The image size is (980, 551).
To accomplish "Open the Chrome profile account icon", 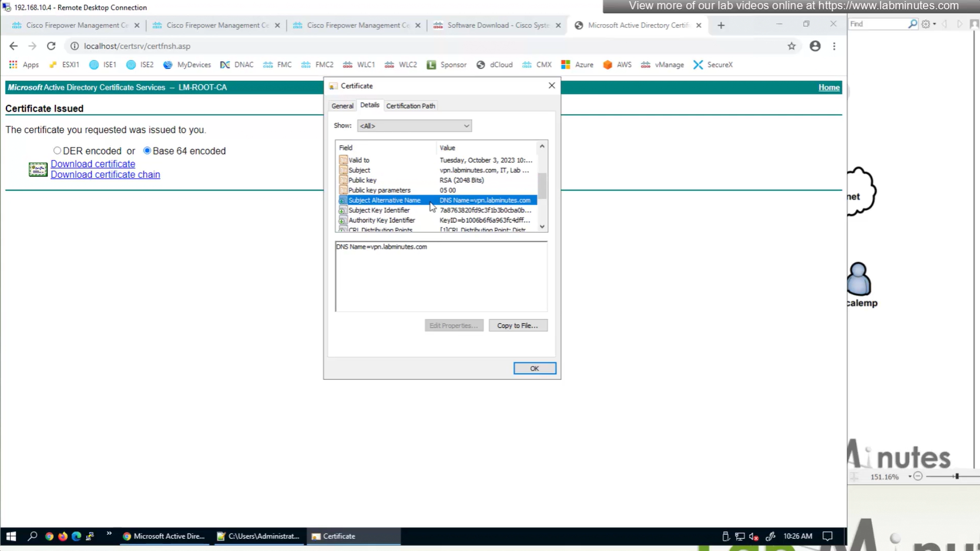I will [814, 46].
